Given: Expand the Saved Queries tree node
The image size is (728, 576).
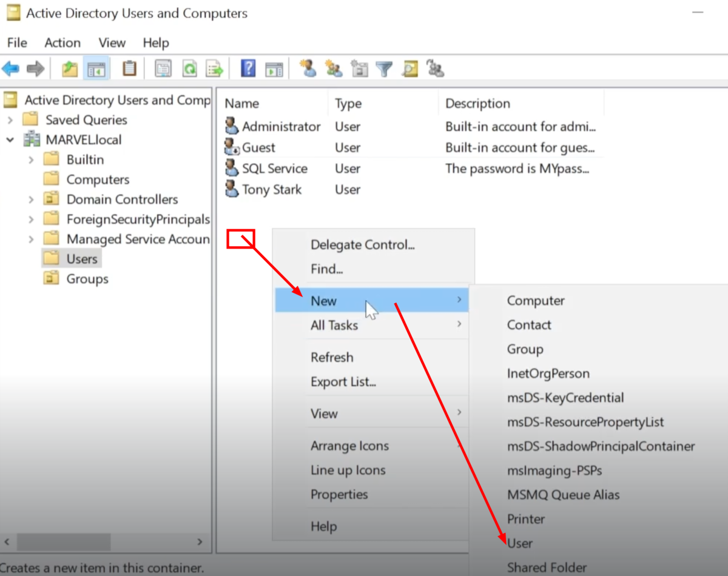Looking at the screenshot, I should [10, 120].
